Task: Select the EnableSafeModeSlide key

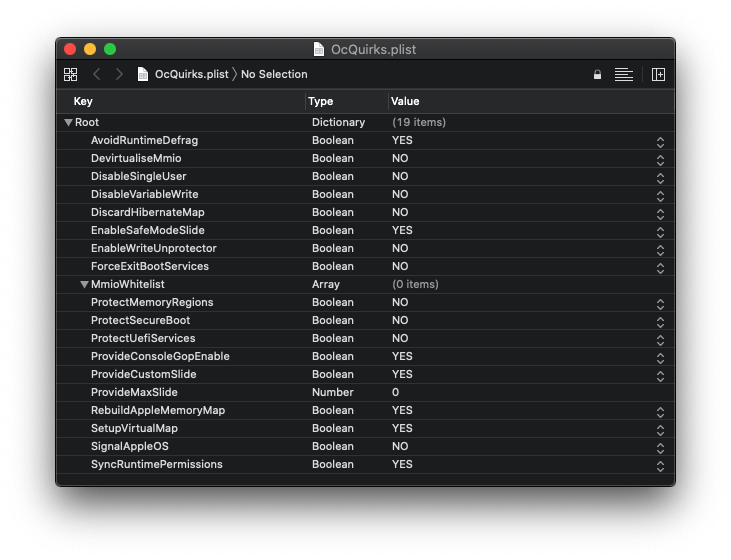Action: tap(147, 230)
